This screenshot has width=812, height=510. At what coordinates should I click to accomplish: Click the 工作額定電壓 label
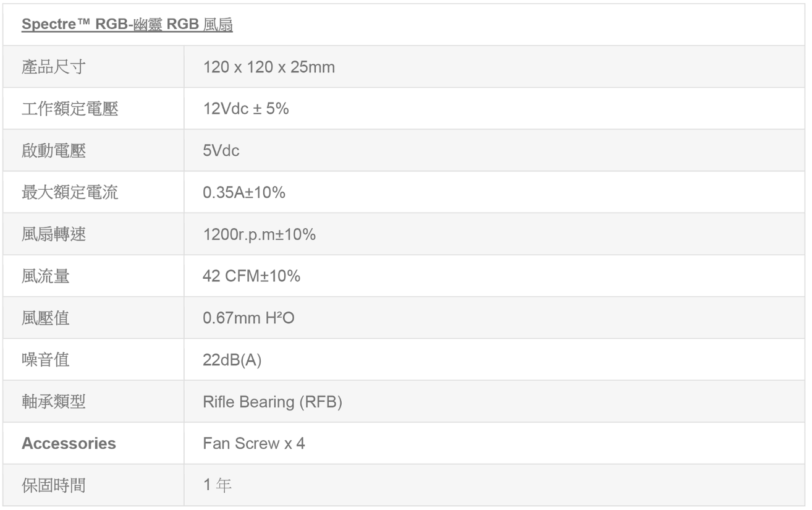[x=70, y=109]
